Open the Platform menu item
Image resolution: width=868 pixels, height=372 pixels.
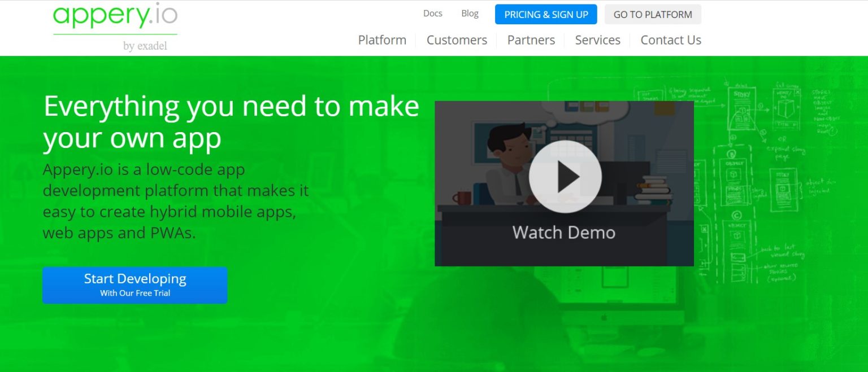click(x=382, y=40)
